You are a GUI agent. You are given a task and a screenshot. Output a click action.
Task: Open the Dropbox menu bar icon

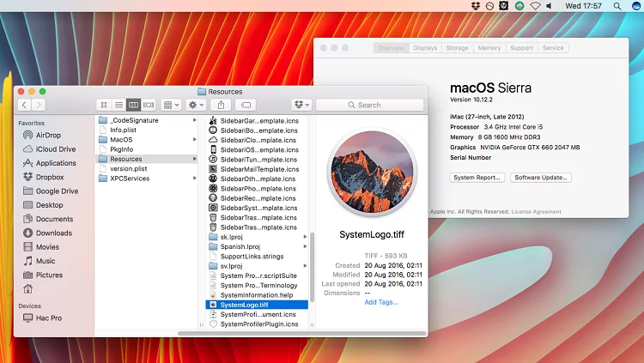click(x=476, y=6)
